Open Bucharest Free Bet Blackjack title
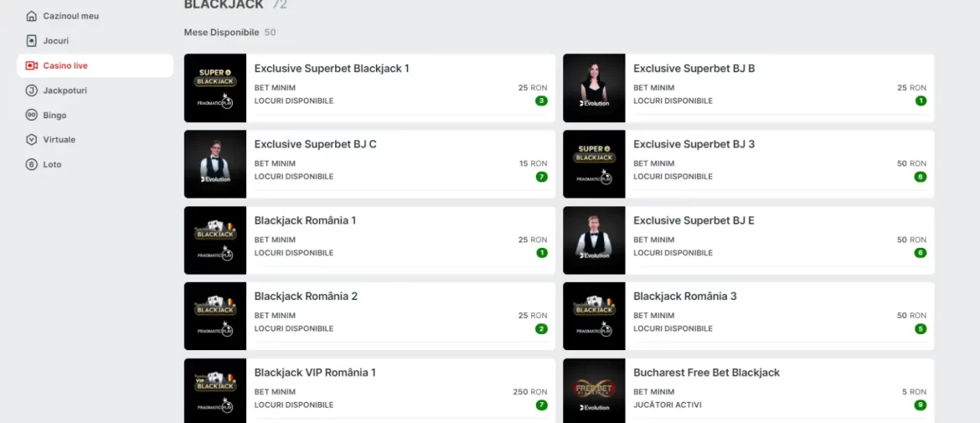This screenshot has width=980, height=423. tap(706, 373)
